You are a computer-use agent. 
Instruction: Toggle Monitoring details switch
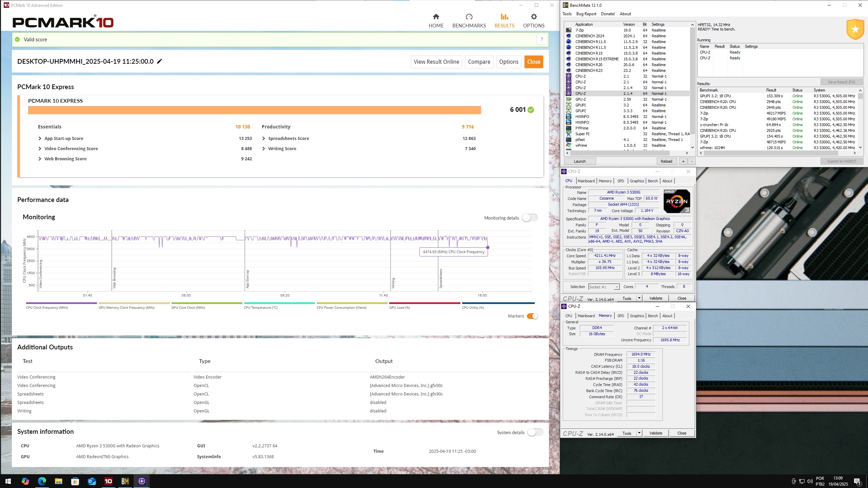pyautogui.click(x=530, y=218)
